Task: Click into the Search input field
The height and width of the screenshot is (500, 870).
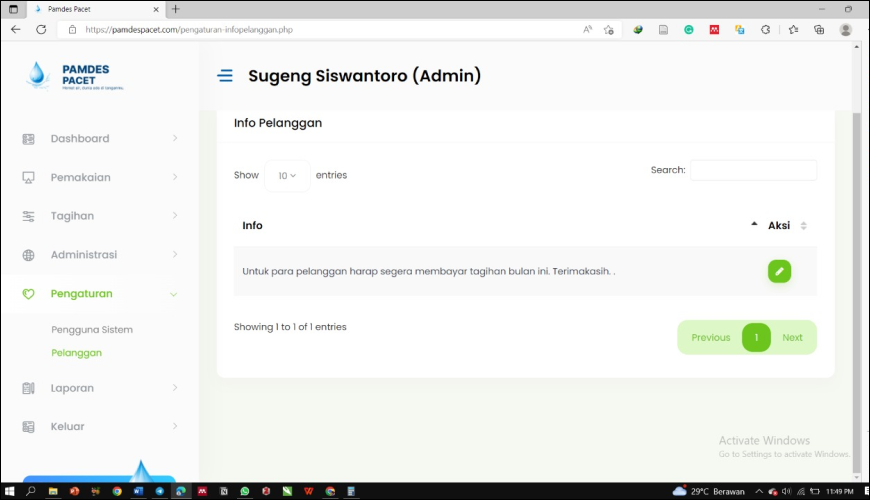Action: click(x=753, y=171)
